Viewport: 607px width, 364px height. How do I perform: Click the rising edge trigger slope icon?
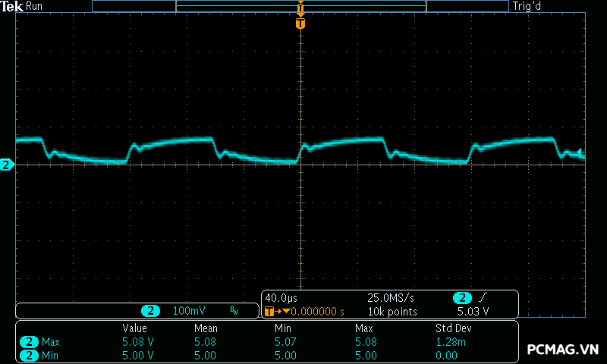(x=483, y=298)
